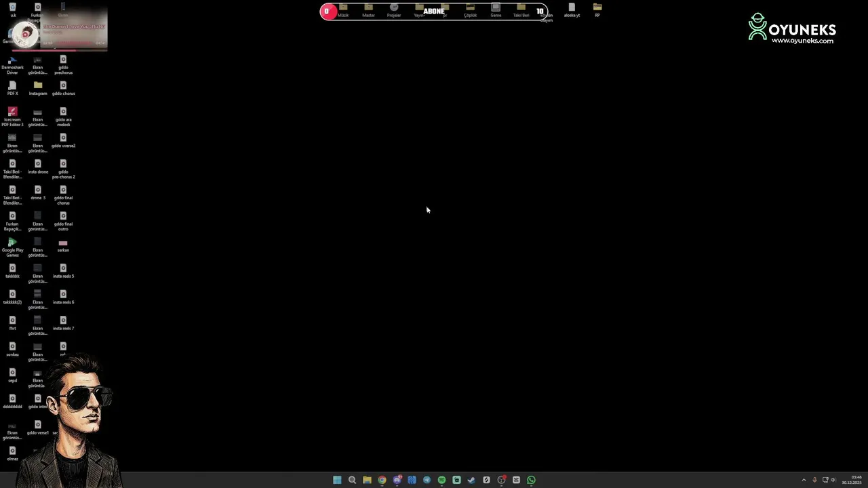Launch Google Chrome from the taskbar
The width and height of the screenshot is (868, 488).
point(382,480)
